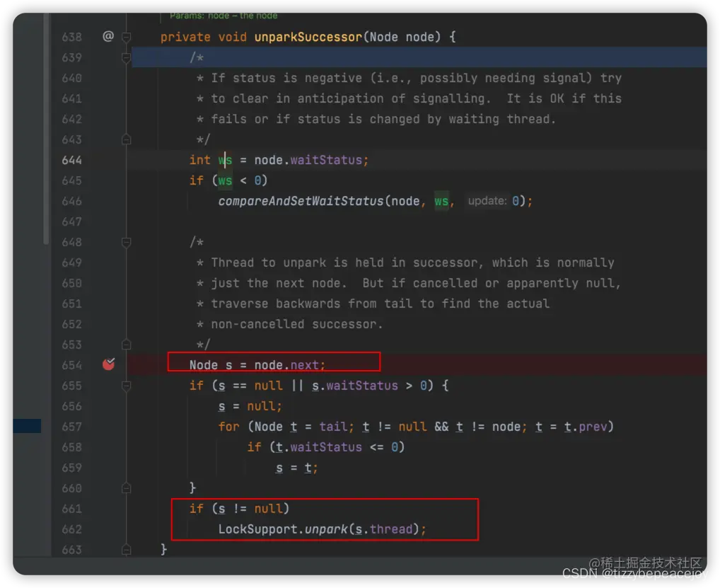Collapse the unparkSuccessor method fold on line 638
720x588 pixels.
pos(127,38)
